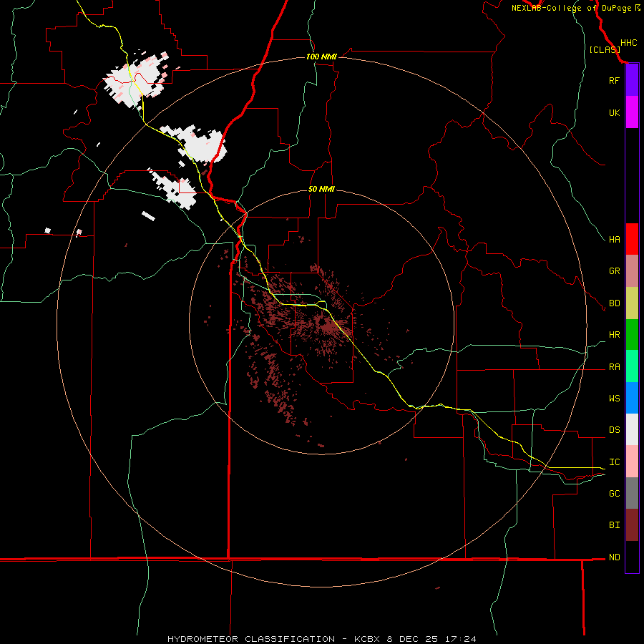This screenshot has height=644, width=644.
Task: Click the NEXLAB-College of DuPage credit text
Action: (571, 8)
